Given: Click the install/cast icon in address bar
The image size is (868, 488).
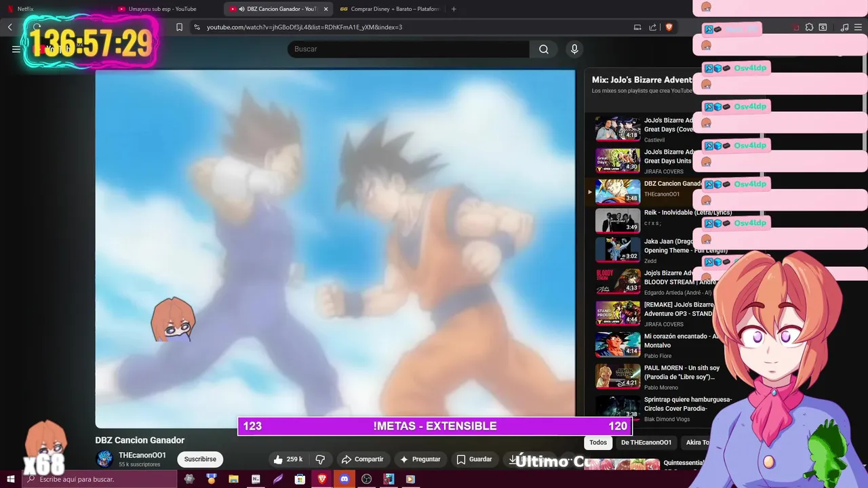Looking at the screenshot, I should click(637, 27).
